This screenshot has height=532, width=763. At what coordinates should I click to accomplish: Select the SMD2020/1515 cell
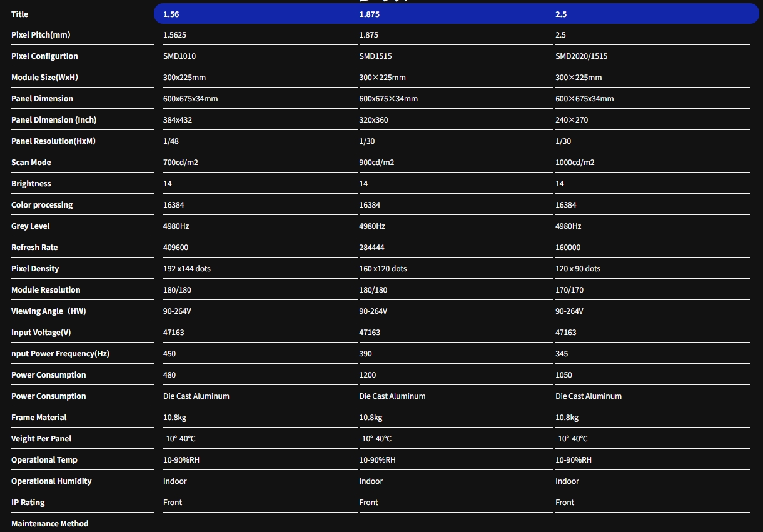(x=581, y=56)
